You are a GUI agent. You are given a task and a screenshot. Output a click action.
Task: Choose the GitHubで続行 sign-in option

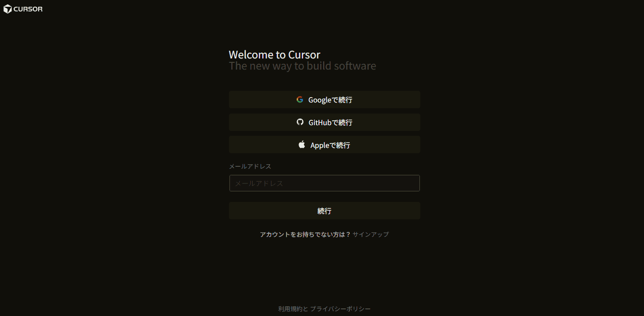324,122
